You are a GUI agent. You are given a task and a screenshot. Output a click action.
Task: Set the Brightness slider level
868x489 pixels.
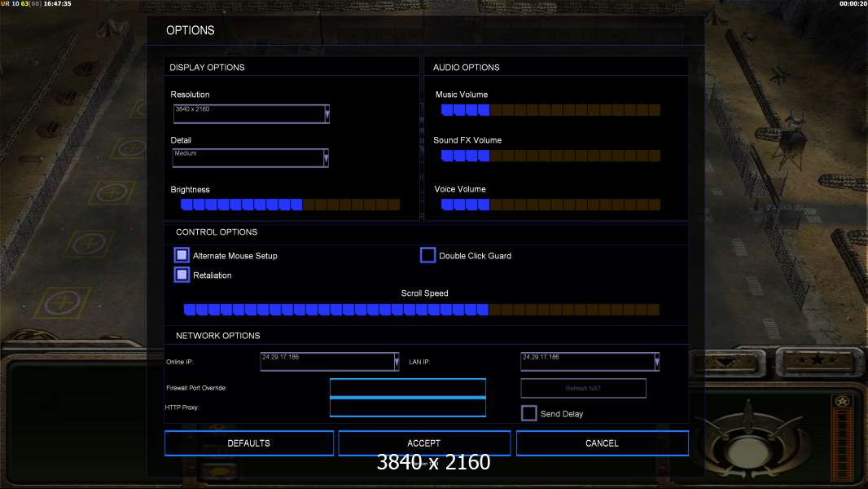(290, 205)
